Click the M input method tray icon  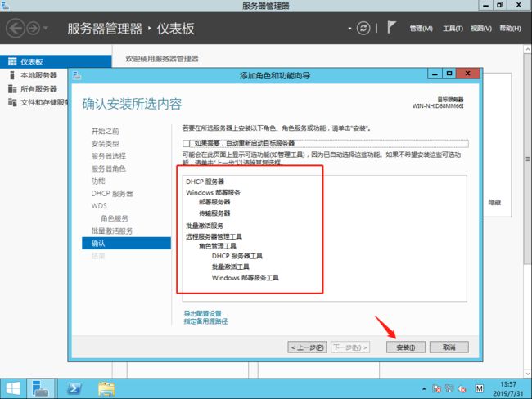point(480,389)
